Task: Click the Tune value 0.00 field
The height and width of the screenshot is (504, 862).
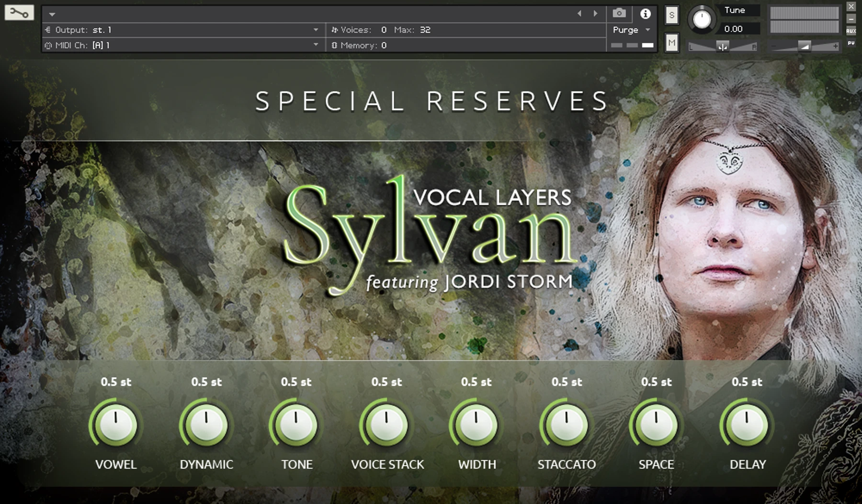Action: pos(738,29)
